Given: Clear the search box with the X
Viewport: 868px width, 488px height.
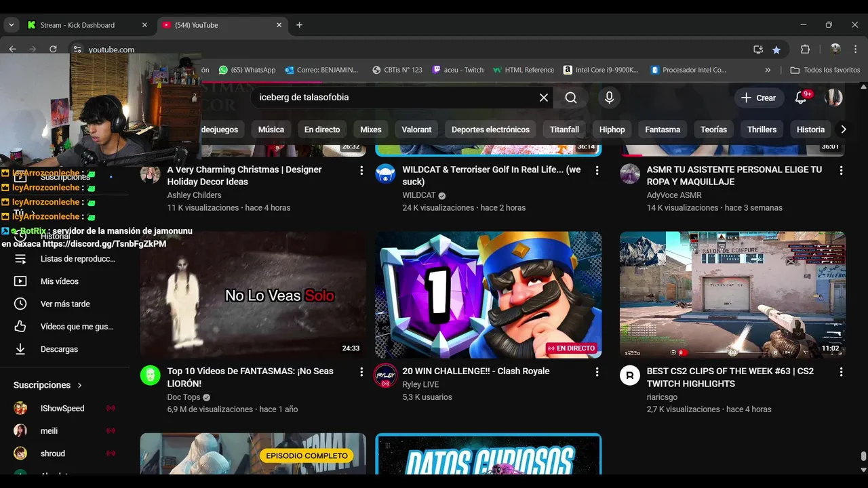Looking at the screenshot, I should tap(543, 98).
